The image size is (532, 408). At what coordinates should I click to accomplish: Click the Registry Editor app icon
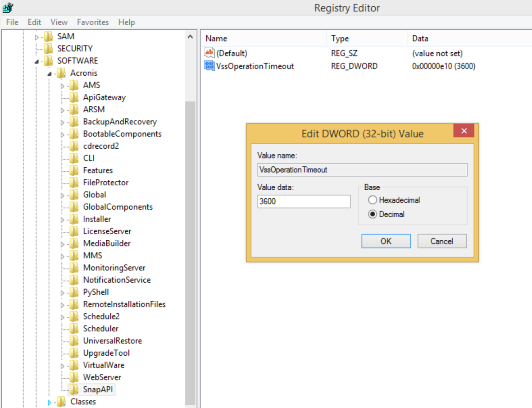[x=8, y=7]
